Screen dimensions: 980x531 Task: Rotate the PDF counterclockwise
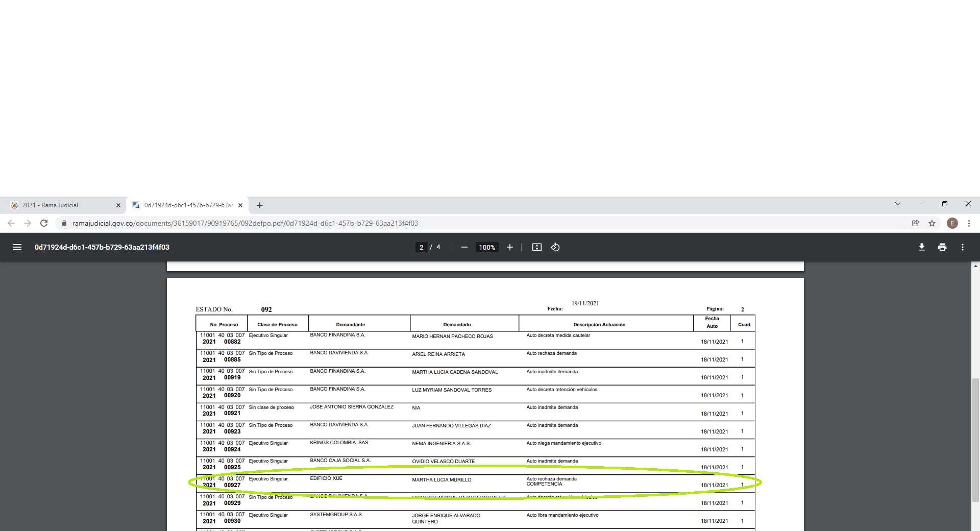click(555, 247)
